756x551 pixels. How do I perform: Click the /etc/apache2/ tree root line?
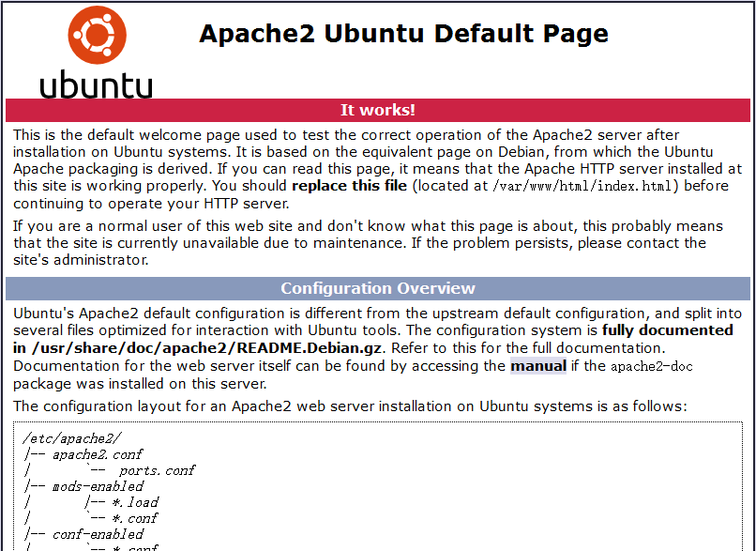tap(72, 438)
